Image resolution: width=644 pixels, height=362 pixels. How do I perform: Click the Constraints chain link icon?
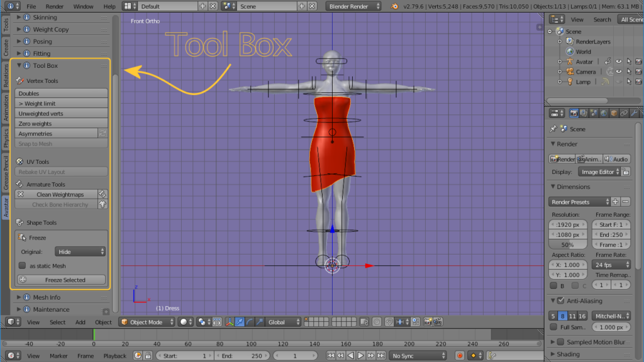(x=624, y=113)
